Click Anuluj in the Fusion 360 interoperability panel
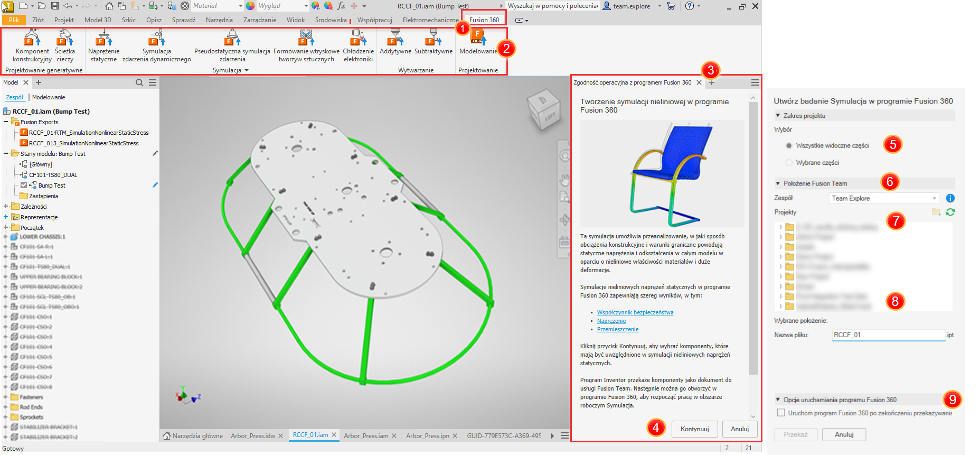This screenshot has height=455, width=980. click(x=740, y=429)
